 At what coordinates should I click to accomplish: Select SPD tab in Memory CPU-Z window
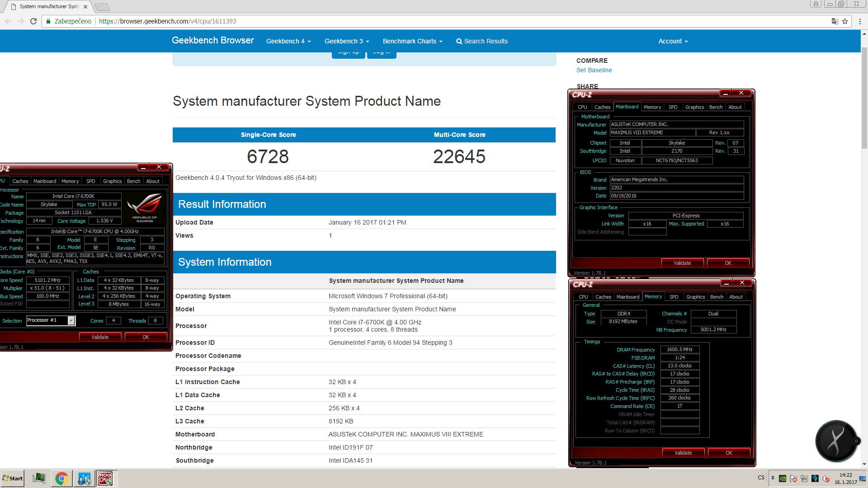(x=674, y=297)
